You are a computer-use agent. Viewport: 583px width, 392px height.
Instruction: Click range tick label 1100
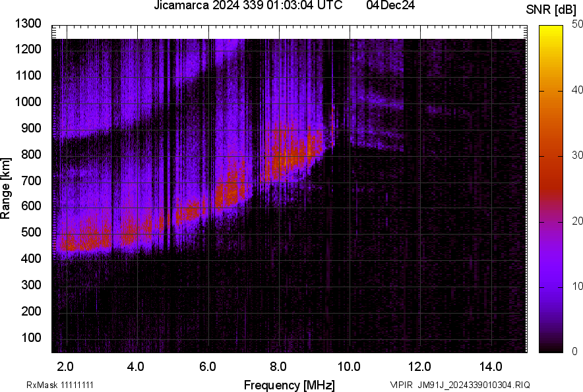(28, 75)
